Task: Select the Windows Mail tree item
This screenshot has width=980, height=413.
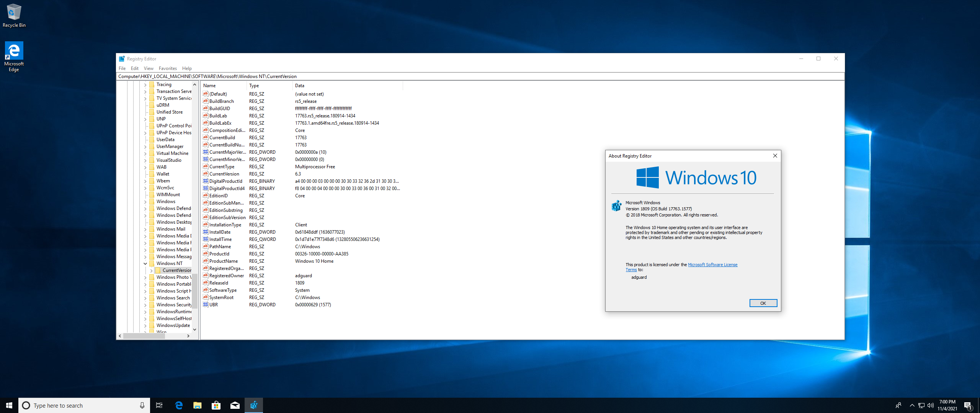Action: point(171,229)
